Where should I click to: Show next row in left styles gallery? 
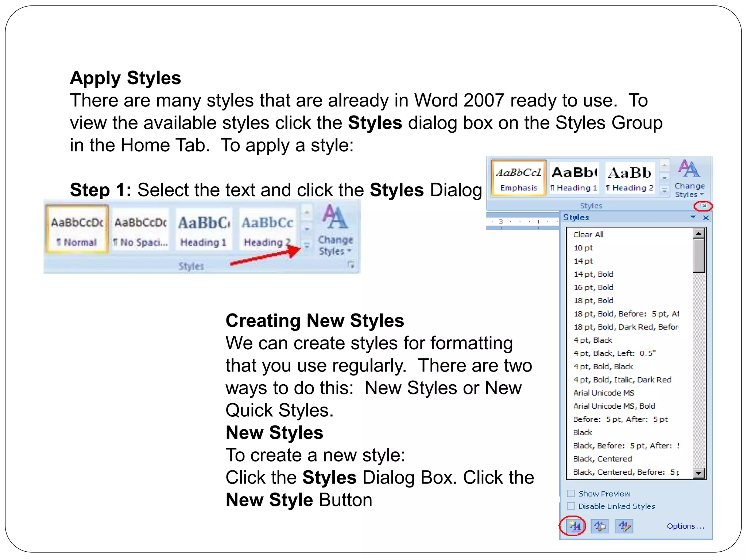307,229
